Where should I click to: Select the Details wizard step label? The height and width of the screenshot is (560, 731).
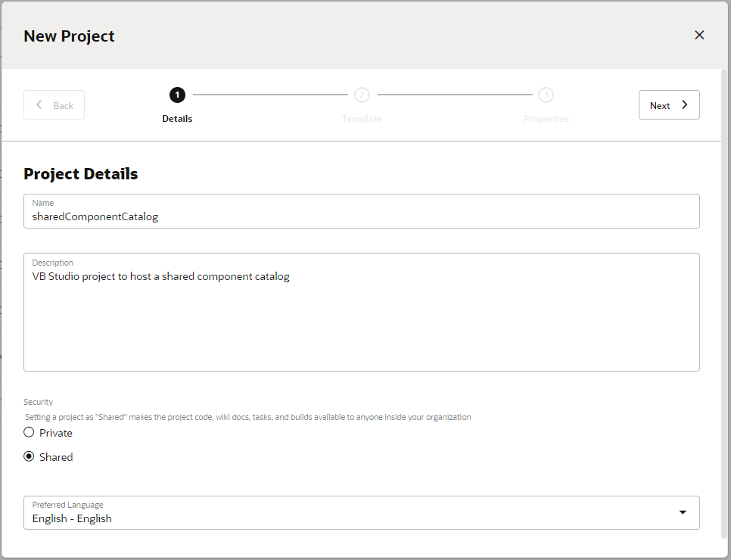click(x=177, y=118)
